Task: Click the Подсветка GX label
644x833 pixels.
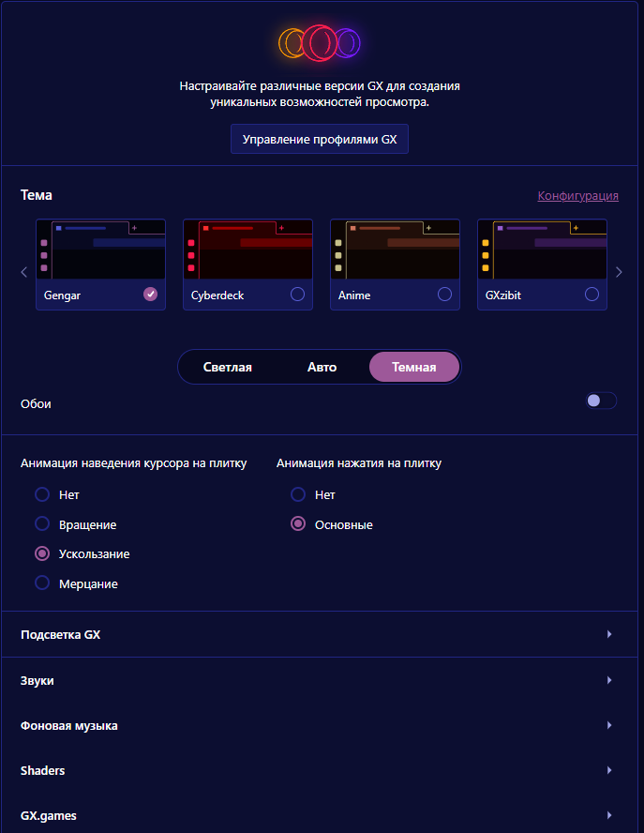Action: pos(61,635)
